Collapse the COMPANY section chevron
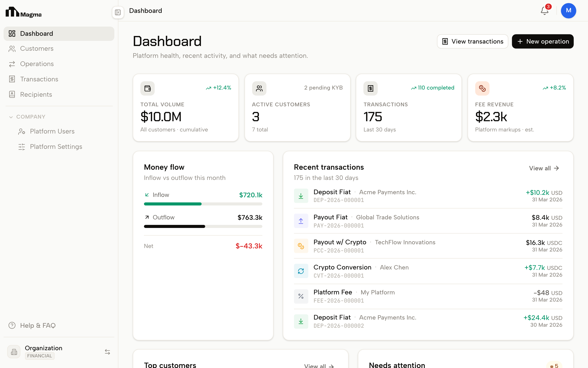The height and width of the screenshot is (368, 588). point(11,117)
